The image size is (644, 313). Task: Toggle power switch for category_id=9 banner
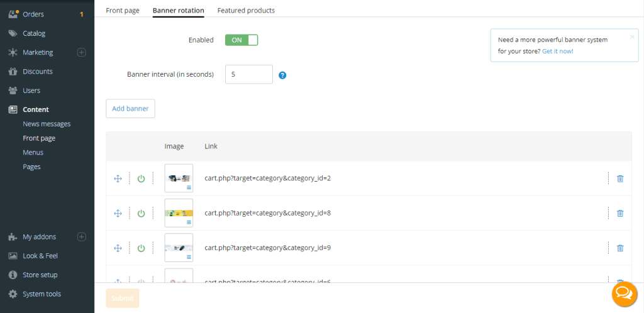(142, 248)
